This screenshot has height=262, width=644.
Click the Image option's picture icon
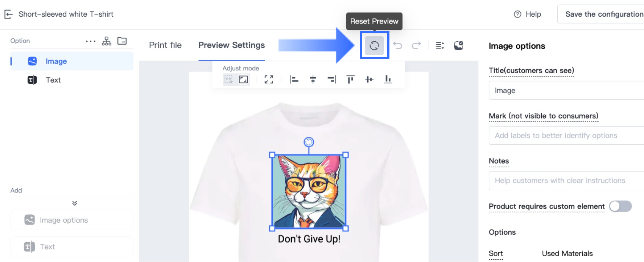(x=32, y=61)
